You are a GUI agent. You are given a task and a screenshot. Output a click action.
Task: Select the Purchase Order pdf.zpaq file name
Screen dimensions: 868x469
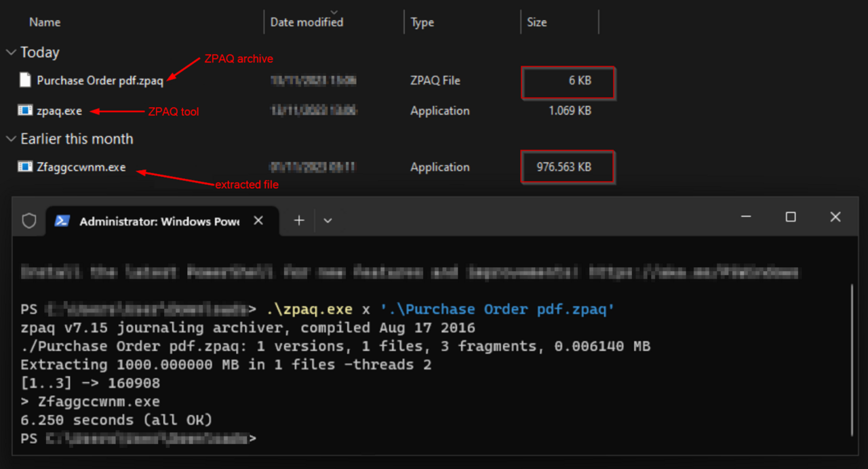pos(100,81)
